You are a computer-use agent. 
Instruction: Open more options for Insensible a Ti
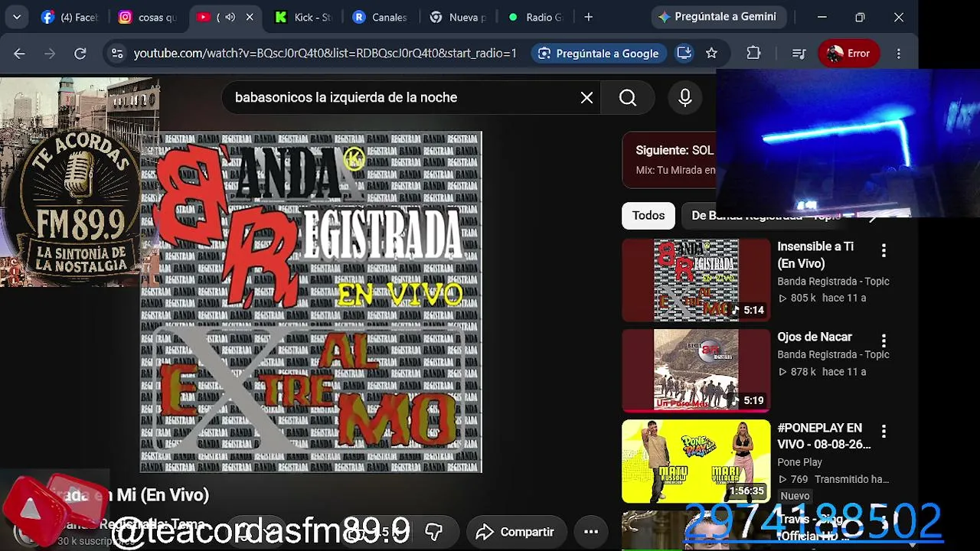point(884,250)
